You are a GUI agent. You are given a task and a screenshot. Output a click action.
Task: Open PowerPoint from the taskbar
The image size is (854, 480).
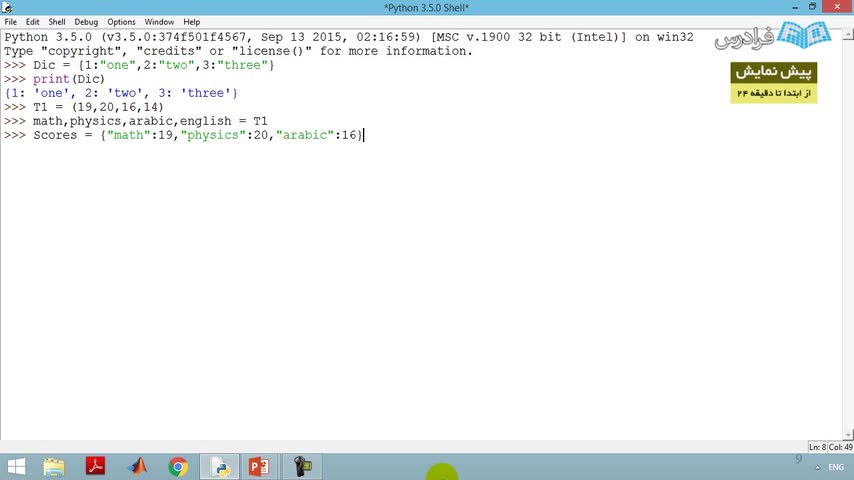pos(259,467)
